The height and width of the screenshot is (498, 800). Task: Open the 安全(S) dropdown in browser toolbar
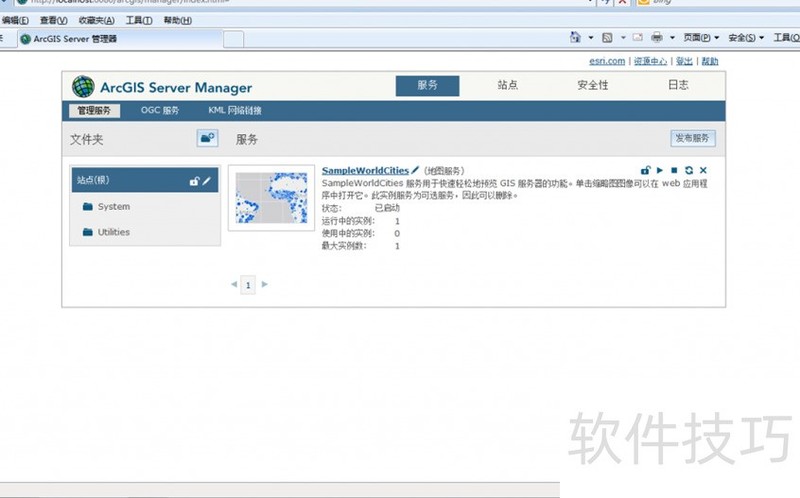(745, 38)
